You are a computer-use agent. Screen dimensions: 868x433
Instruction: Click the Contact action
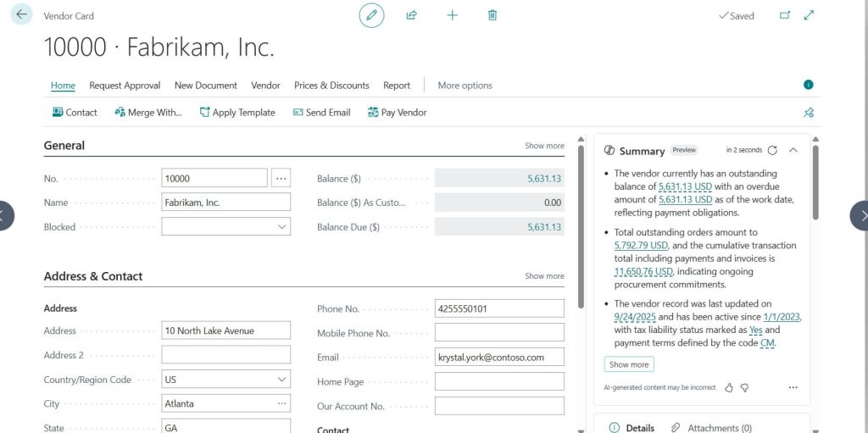75,113
